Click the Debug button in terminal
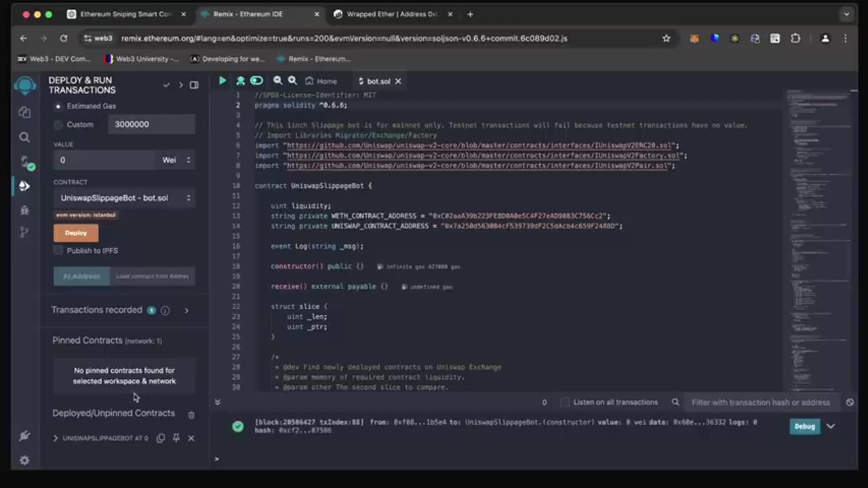Image resolution: width=868 pixels, height=488 pixels. (804, 426)
